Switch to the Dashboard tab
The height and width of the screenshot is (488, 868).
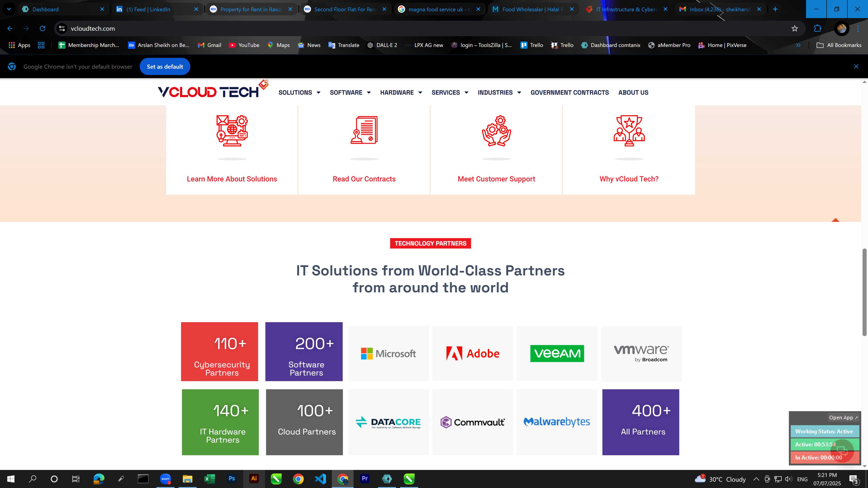[63, 9]
